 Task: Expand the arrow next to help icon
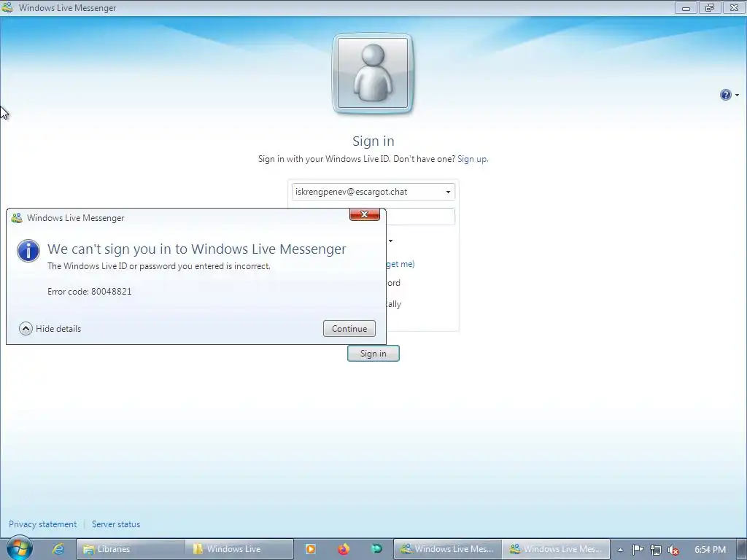737,96
